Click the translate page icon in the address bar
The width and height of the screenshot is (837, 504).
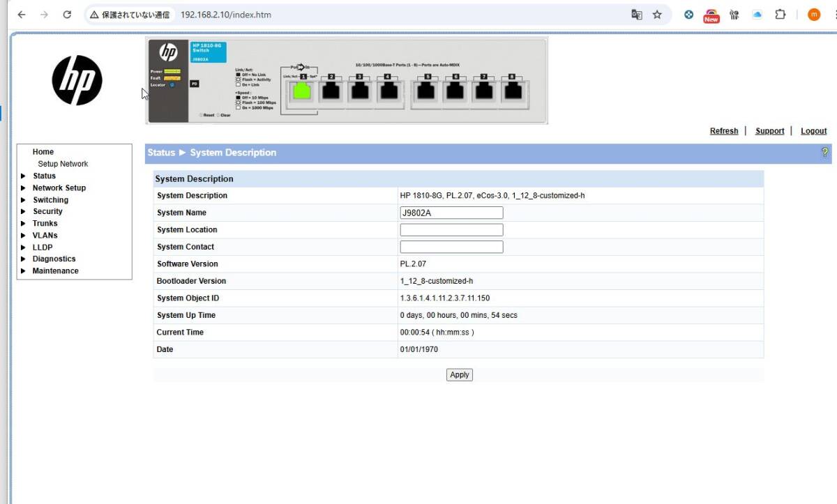637,15
